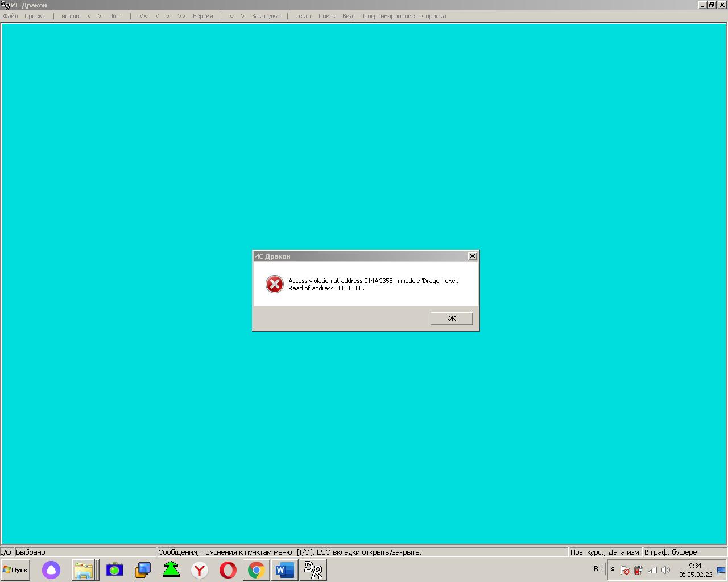Open the Справка menu
The image size is (728, 582).
click(x=433, y=16)
